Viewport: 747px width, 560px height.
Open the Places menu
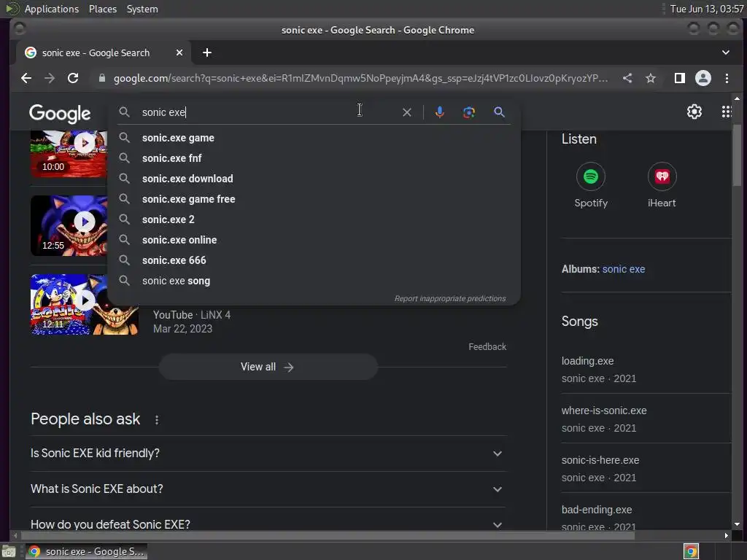pyautogui.click(x=103, y=9)
